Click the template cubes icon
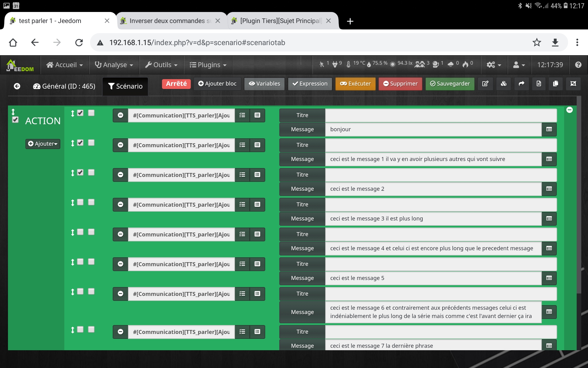Viewport: 588px width, 368px height. coord(503,84)
